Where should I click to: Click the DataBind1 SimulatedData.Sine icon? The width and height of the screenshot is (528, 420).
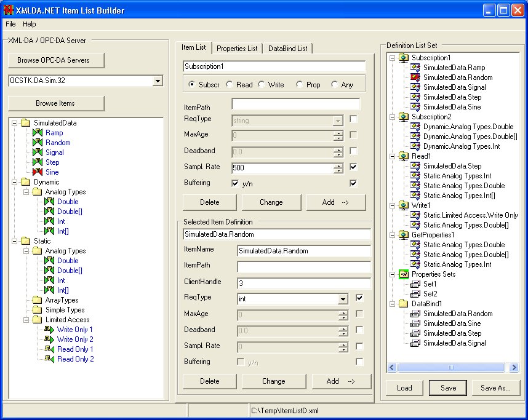click(x=415, y=323)
